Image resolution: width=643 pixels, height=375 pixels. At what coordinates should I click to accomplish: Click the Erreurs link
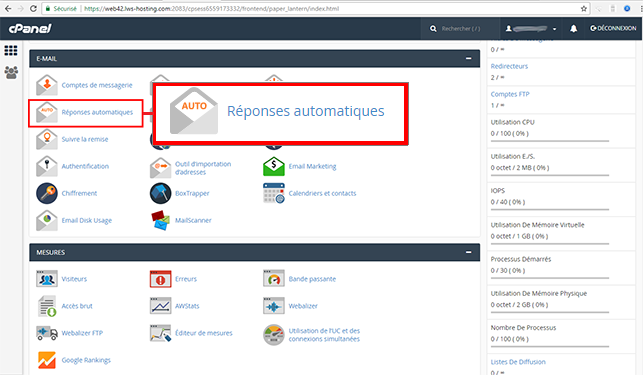(186, 279)
